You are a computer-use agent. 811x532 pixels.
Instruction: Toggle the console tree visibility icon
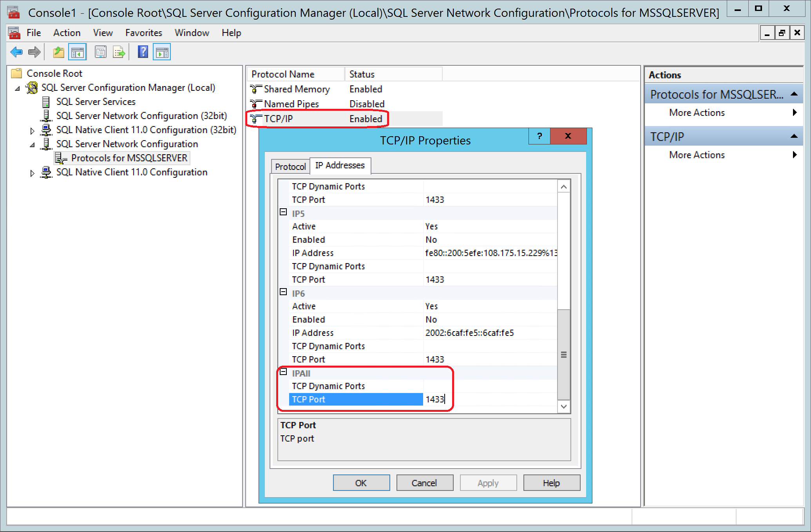click(x=77, y=51)
